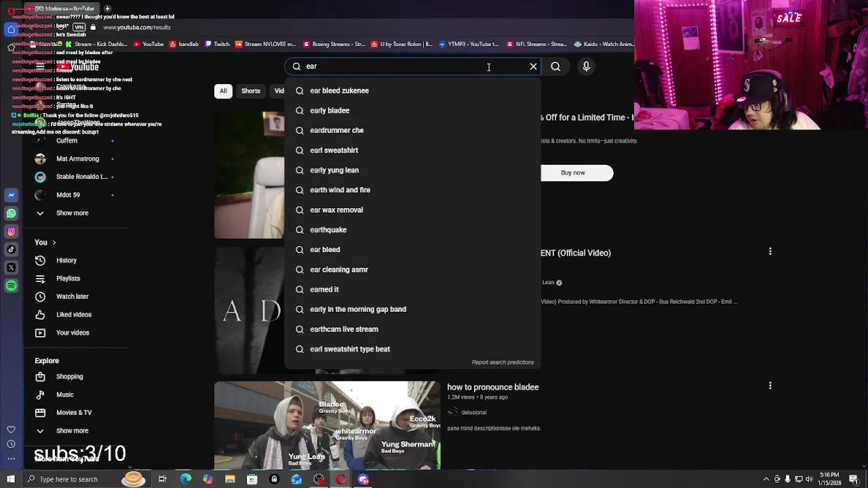
Task: Open TikTok in Opera sidebar
Action: (x=11, y=249)
